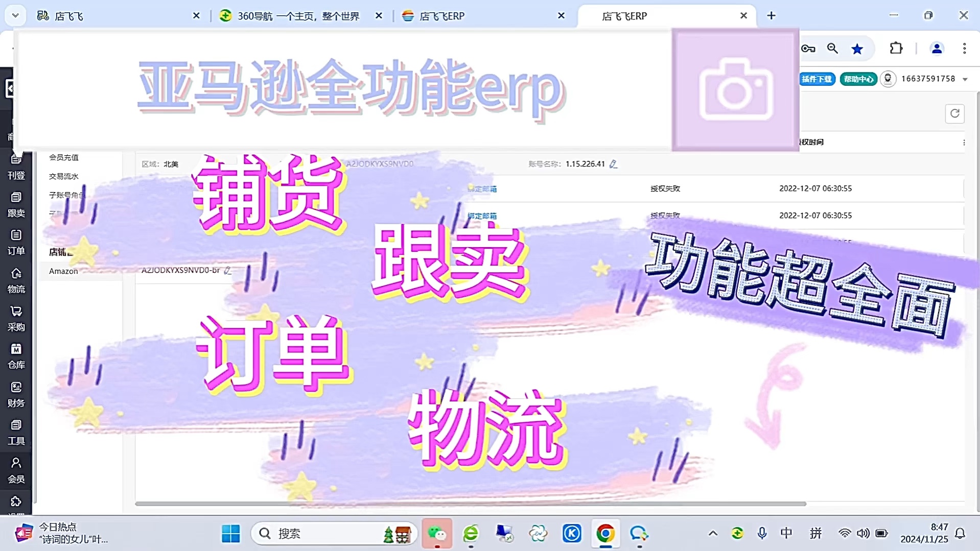Open Chrome three-dot menu
This screenshot has height=551, width=980.
click(964, 49)
